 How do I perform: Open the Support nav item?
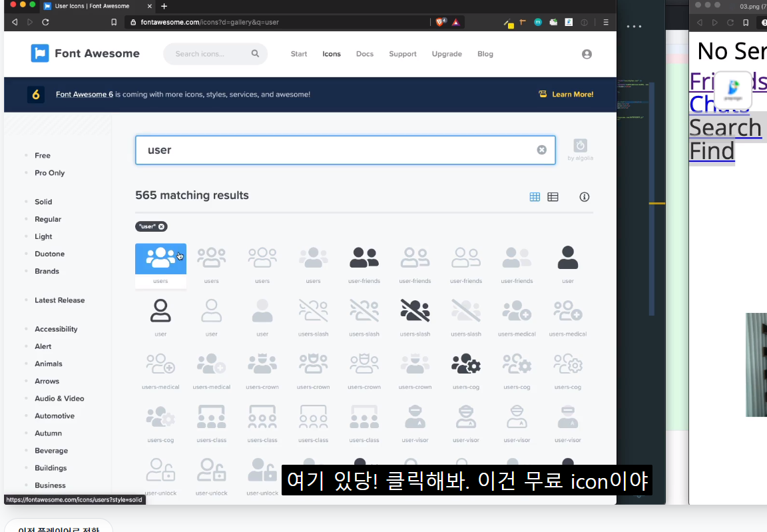pyautogui.click(x=403, y=54)
